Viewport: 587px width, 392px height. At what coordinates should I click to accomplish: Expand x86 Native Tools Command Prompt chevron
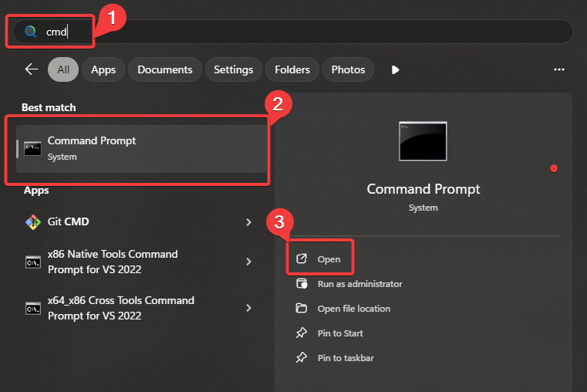click(248, 262)
